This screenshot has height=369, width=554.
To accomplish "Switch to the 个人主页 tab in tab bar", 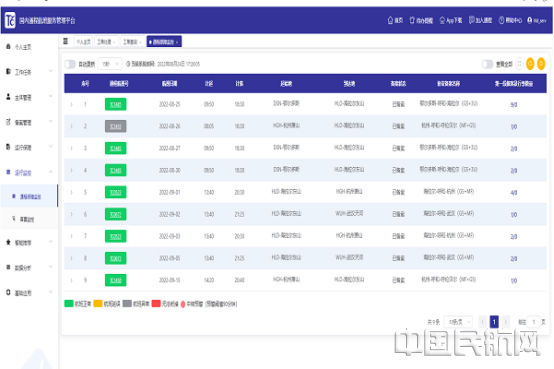I will coord(83,42).
